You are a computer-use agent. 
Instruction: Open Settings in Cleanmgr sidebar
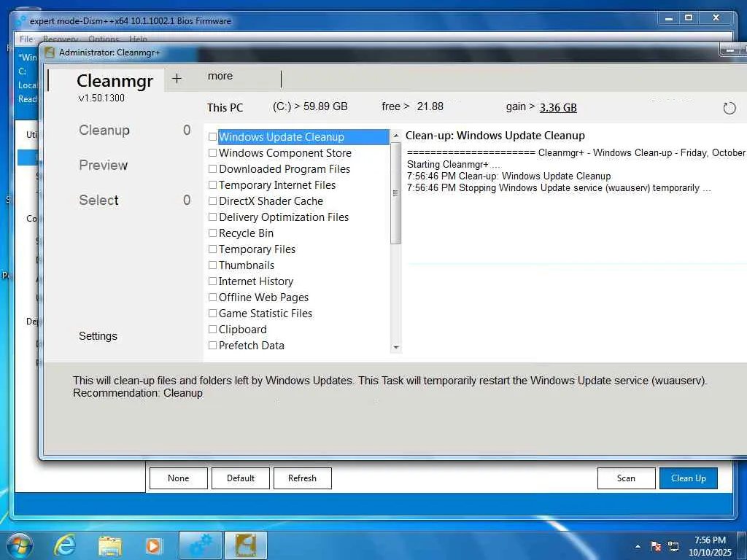[x=98, y=336]
